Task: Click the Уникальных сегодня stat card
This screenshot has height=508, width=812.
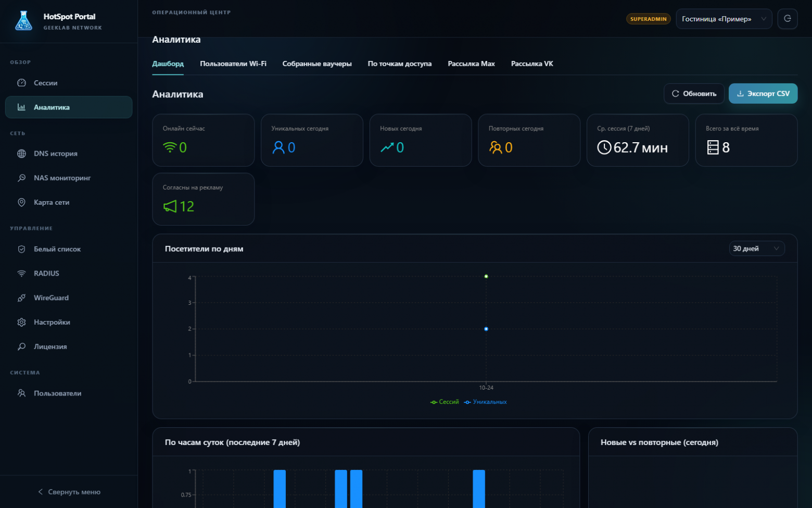Action: pos(312,140)
